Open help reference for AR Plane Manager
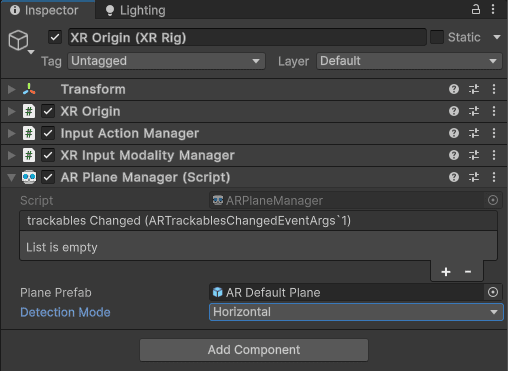The height and width of the screenshot is (371, 508). pyautogui.click(x=454, y=177)
